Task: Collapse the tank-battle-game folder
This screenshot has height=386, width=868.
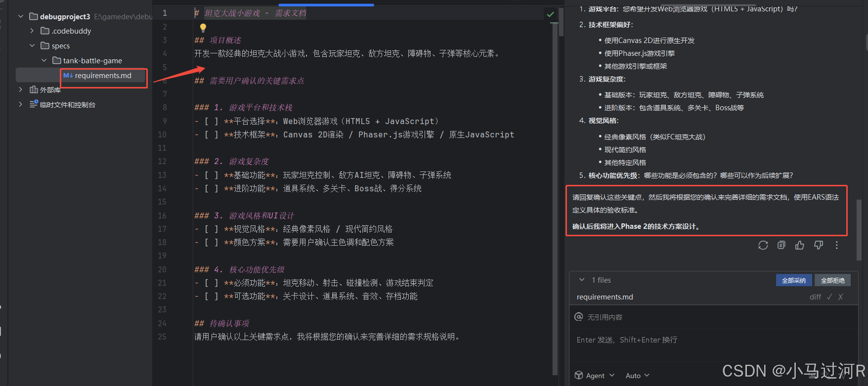Action: (x=44, y=60)
